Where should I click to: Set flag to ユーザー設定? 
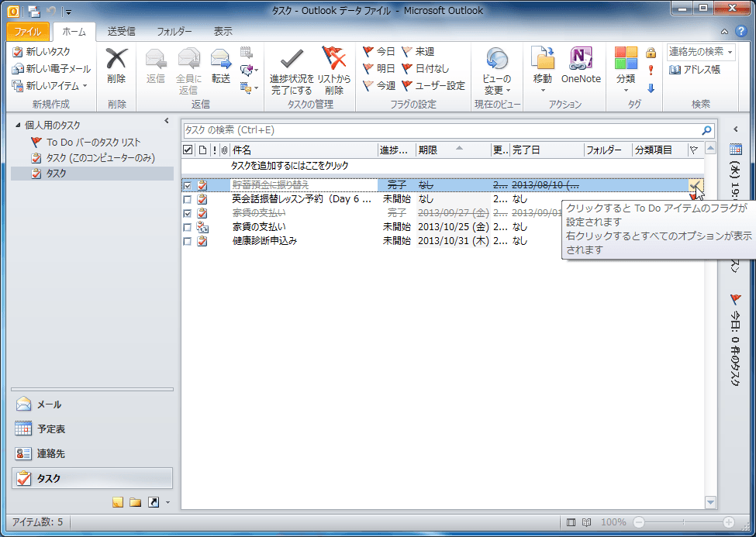click(433, 85)
